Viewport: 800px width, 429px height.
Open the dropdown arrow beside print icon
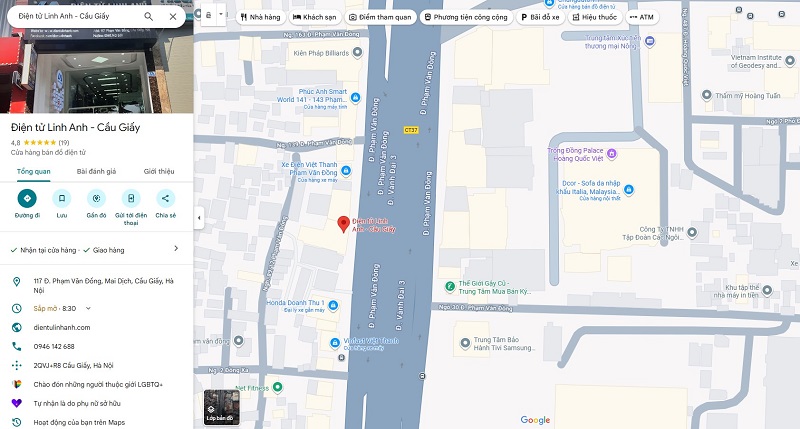221,14
